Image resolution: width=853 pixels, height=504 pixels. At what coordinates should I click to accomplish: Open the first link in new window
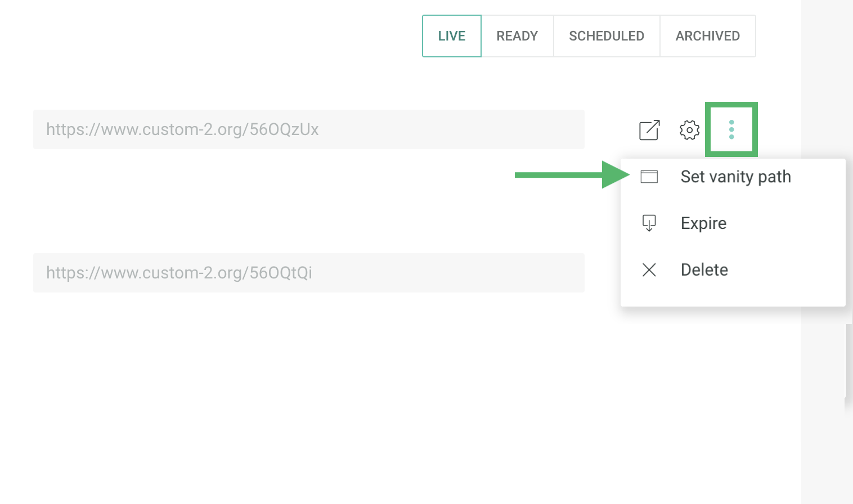649,130
